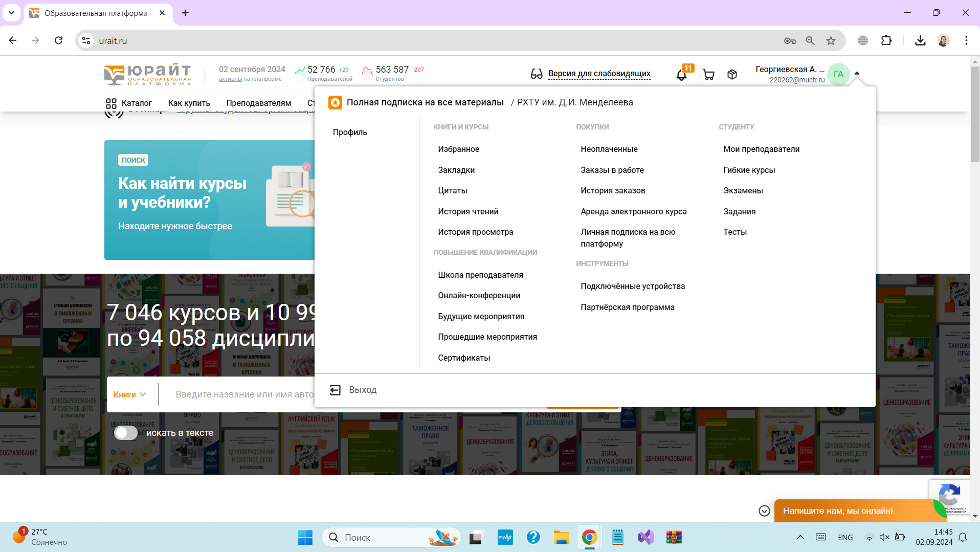Open the browser zoom magnifier icon
Viewport: 980px width, 552px height.
point(810,40)
